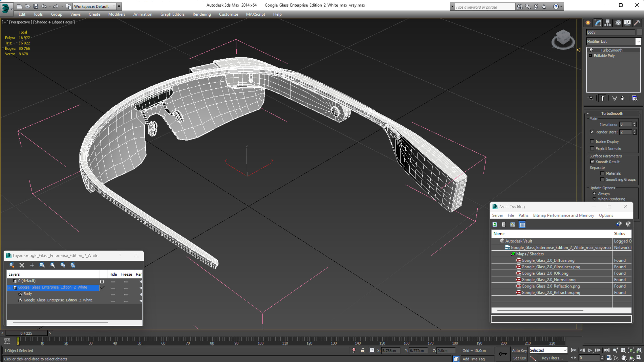The height and width of the screenshot is (362, 644).
Task: Undo the last scene operation
Action: coord(44,6)
